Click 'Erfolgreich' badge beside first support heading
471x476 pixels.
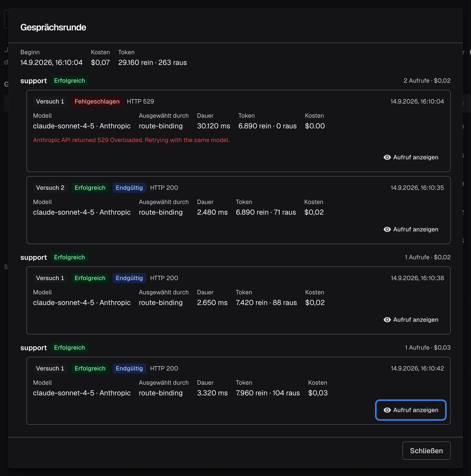point(69,81)
